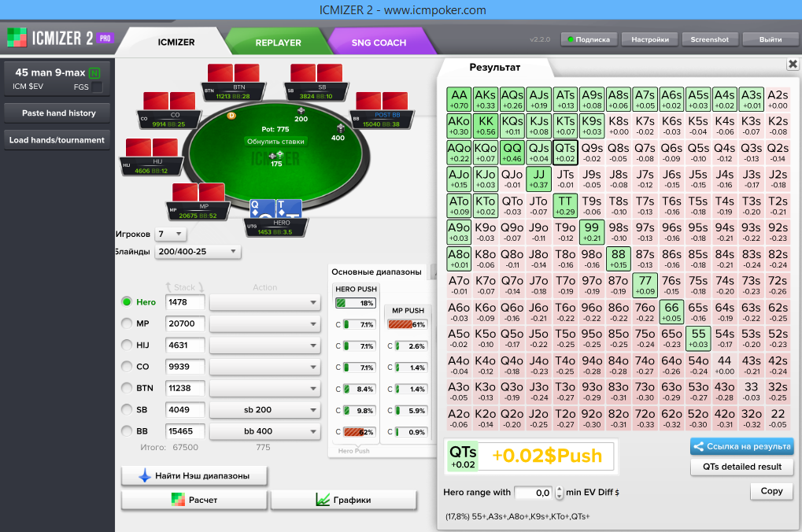Viewport: 802px width, 532px height.
Task: Open the bb 400 action dropdown
Action: click(x=265, y=431)
